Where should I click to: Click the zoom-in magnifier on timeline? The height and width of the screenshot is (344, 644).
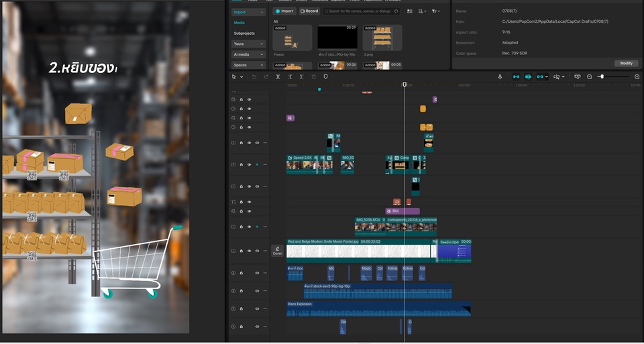click(637, 77)
